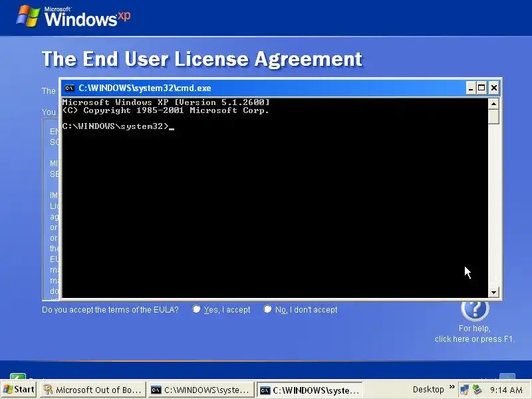Screen dimensions: 532x399
Task: Click the cmd.exe title bar text
Action: coord(145,88)
